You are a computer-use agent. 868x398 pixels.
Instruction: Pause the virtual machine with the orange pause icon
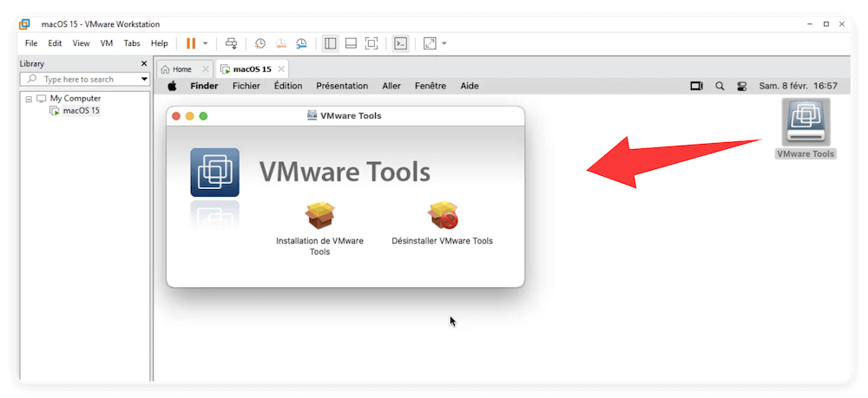click(x=191, y=43)
